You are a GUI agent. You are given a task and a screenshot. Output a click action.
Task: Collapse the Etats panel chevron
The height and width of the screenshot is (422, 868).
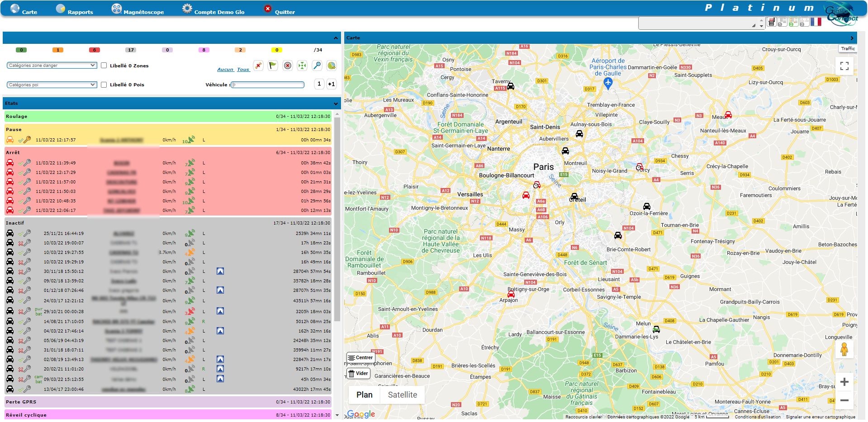(336, 103)
